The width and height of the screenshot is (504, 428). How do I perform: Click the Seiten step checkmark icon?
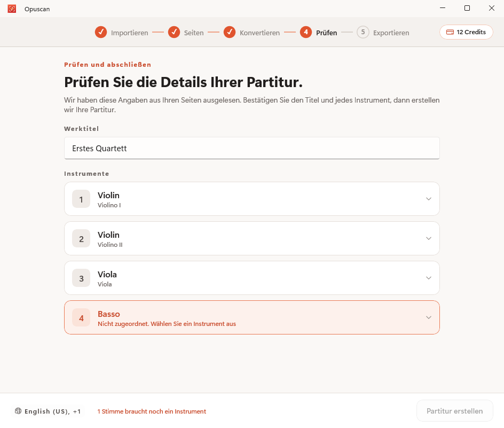(x=174, y=32)
